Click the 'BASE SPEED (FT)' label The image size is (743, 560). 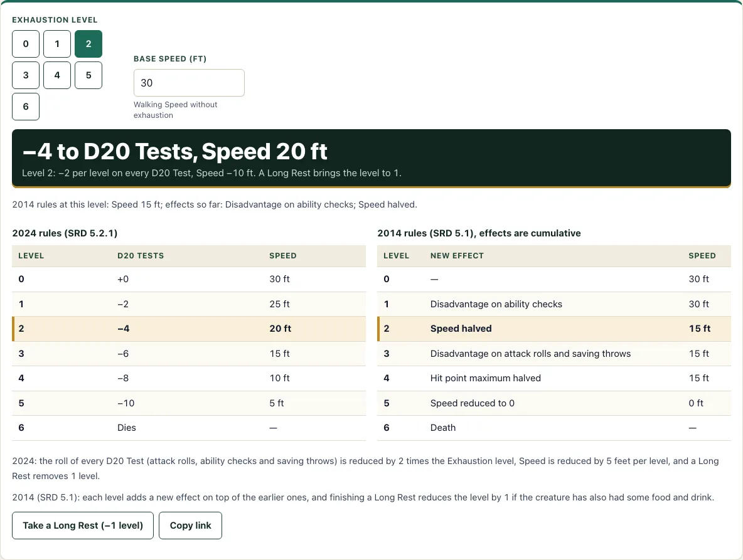click(170, 59)
